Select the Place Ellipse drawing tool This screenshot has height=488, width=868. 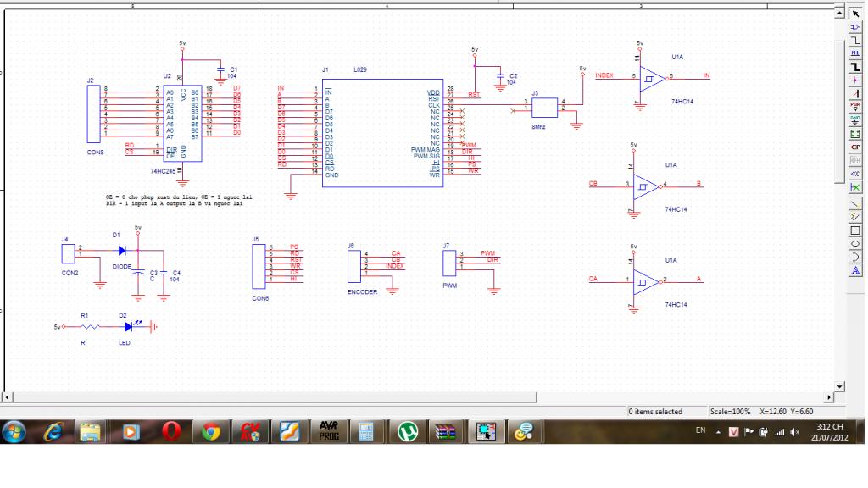coord(855,244)
